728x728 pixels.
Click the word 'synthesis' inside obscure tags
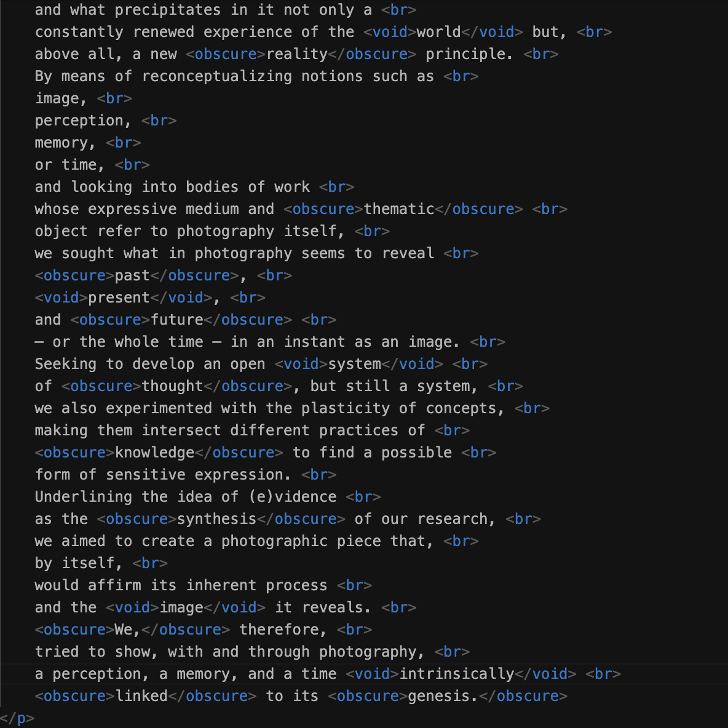tap(216, 519)
